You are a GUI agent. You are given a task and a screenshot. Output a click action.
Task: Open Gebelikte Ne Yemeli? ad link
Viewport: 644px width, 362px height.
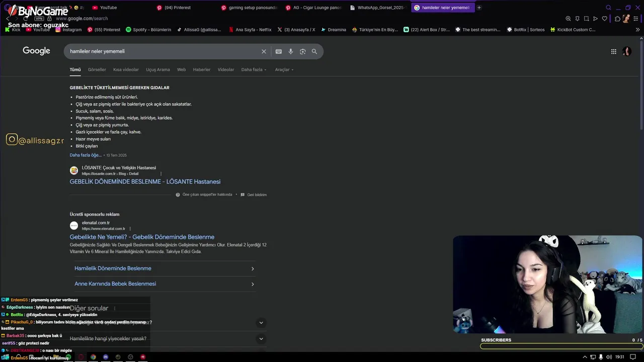coord(142,237)
